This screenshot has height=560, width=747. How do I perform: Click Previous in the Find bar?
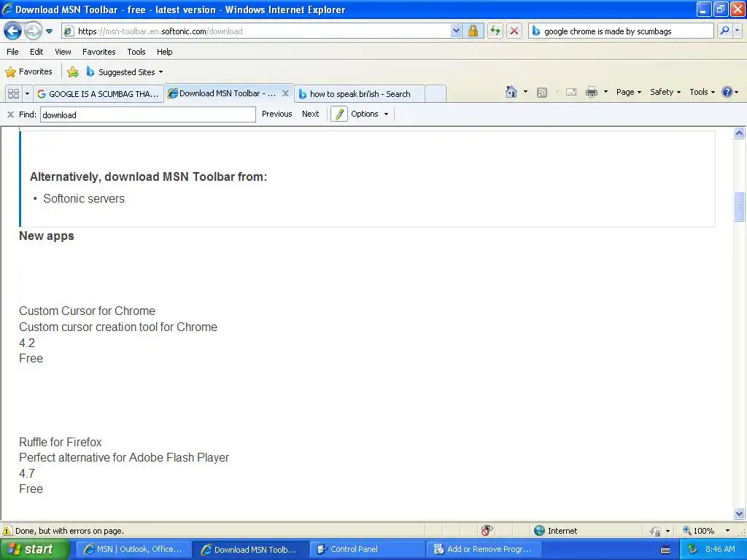tap(276, 114)
